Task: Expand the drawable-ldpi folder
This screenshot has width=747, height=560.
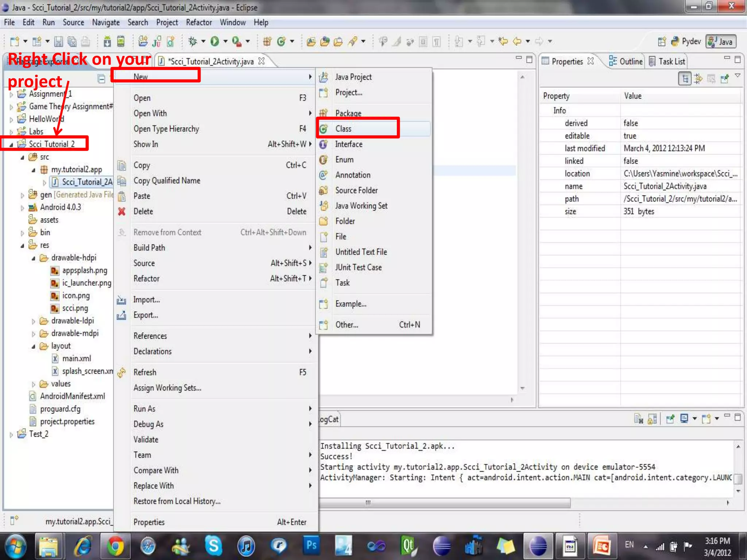Action: [34, 321]
